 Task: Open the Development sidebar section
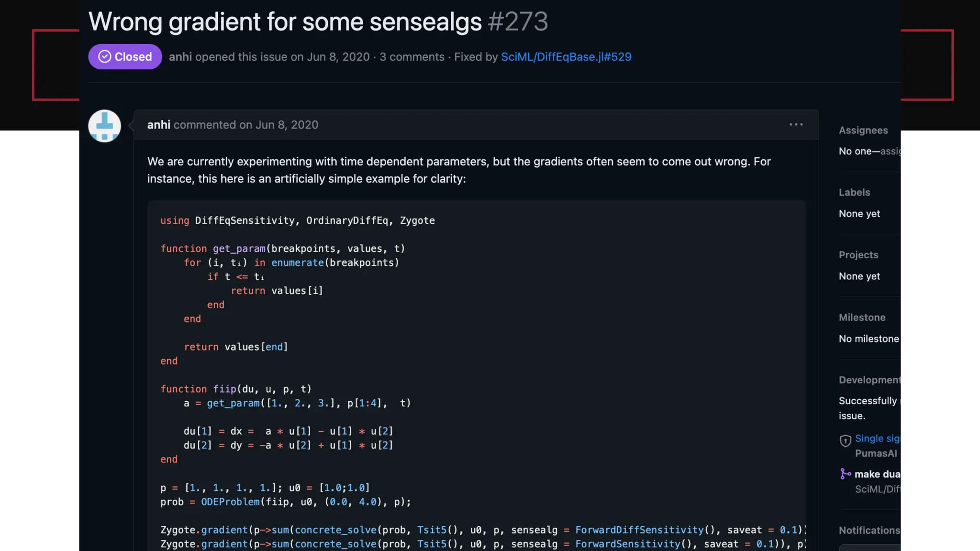(x=869, y=380)
